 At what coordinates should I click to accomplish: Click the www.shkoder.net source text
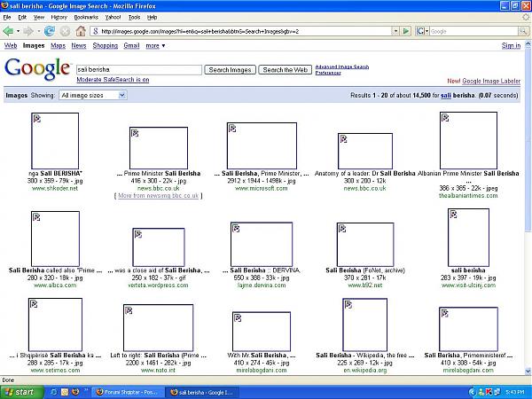pos(55,188)
